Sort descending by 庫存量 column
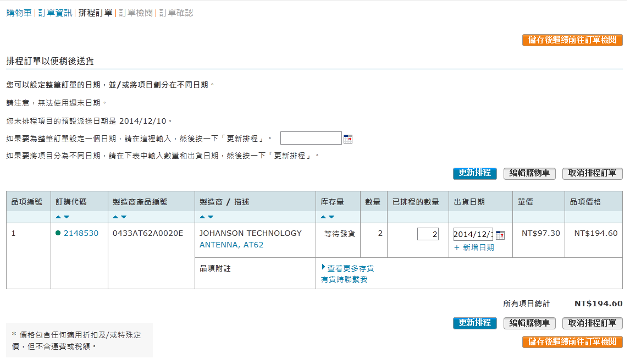The width and height of the screenshot is (630, 364). pos(331,217)
